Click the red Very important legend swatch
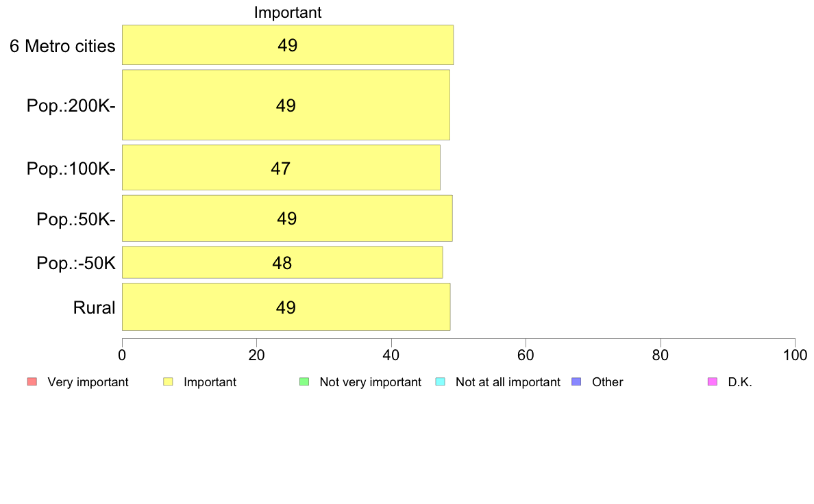The width and height of the screenshot is (814, 504). point(32,381)
